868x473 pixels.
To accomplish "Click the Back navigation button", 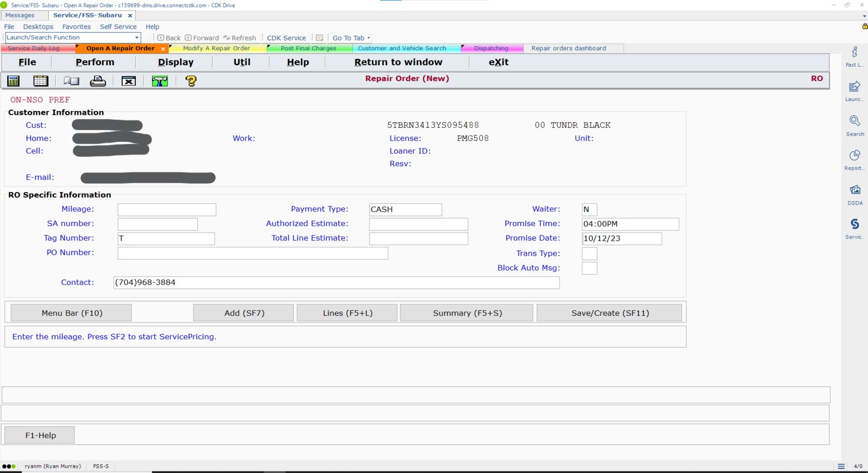I will coord(169,38).
